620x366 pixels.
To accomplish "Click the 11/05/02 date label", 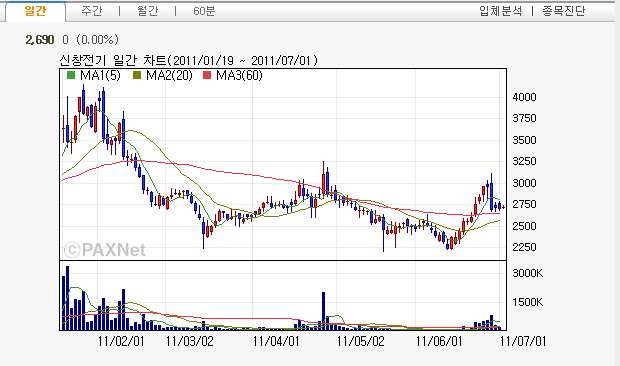I will pos(361,341).
